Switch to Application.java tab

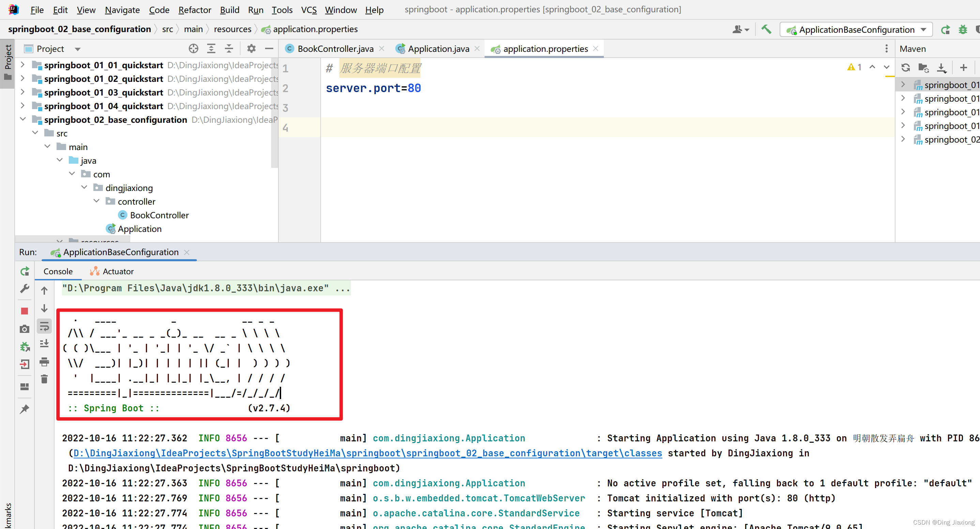(x=438, y=49)
